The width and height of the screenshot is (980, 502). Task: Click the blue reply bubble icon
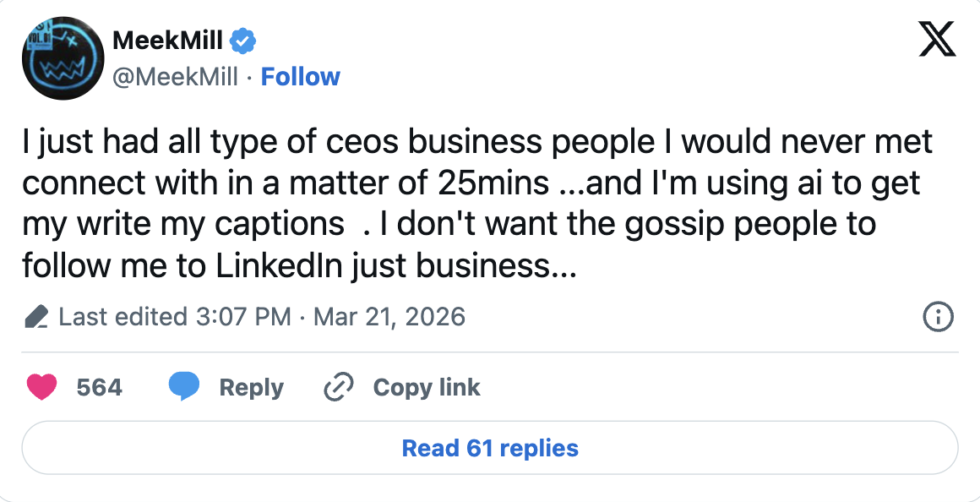183,387
